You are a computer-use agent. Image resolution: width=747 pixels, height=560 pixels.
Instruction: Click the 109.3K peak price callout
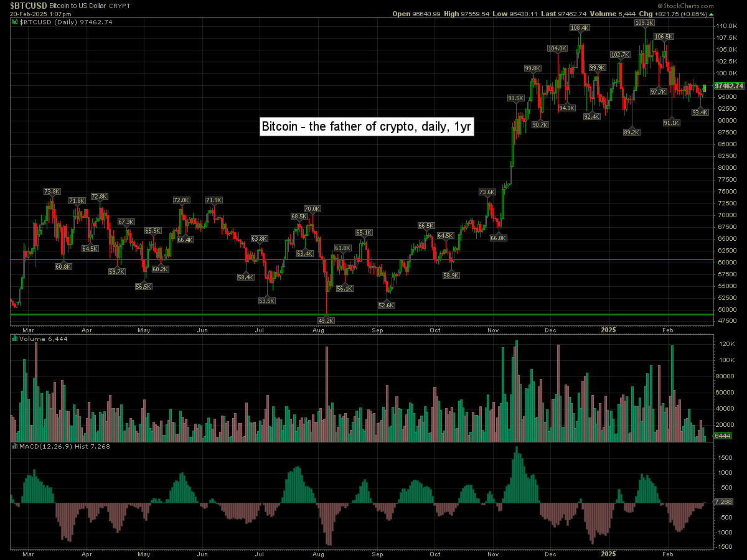click(x=644, y=23)
